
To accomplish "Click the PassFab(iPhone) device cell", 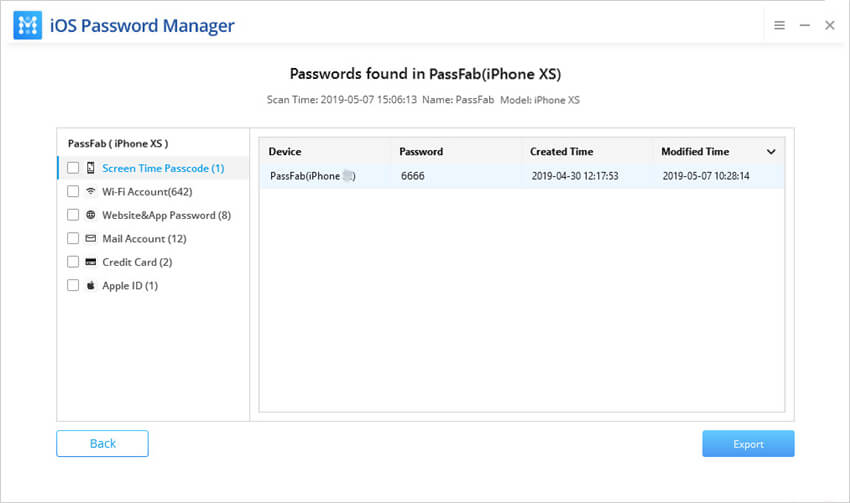I will pyautogui.click(x=313, y=176).
